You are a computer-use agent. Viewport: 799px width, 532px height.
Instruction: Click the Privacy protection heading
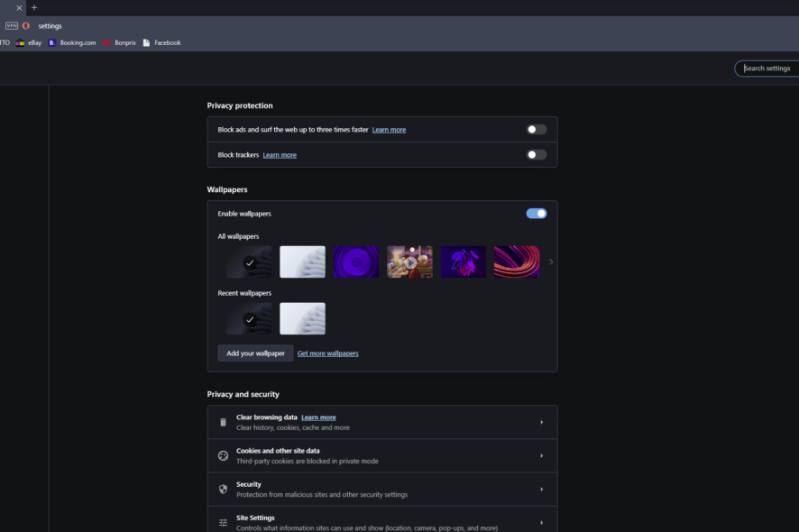click(240, 105)
